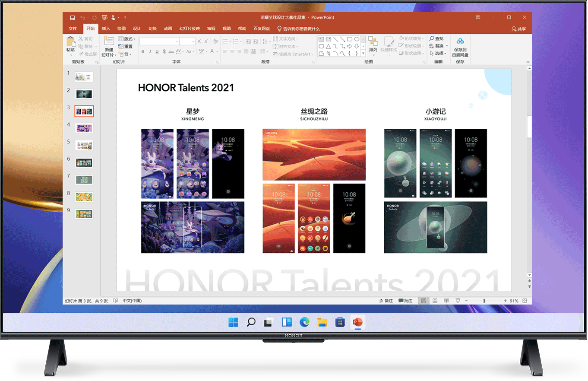Click Increase List Level indent icon
Screen dimensions: 588x381
[256, 41]
